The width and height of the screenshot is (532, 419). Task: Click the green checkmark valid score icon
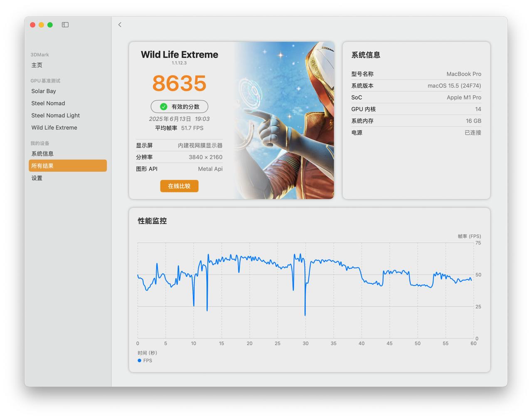point(164,107)
